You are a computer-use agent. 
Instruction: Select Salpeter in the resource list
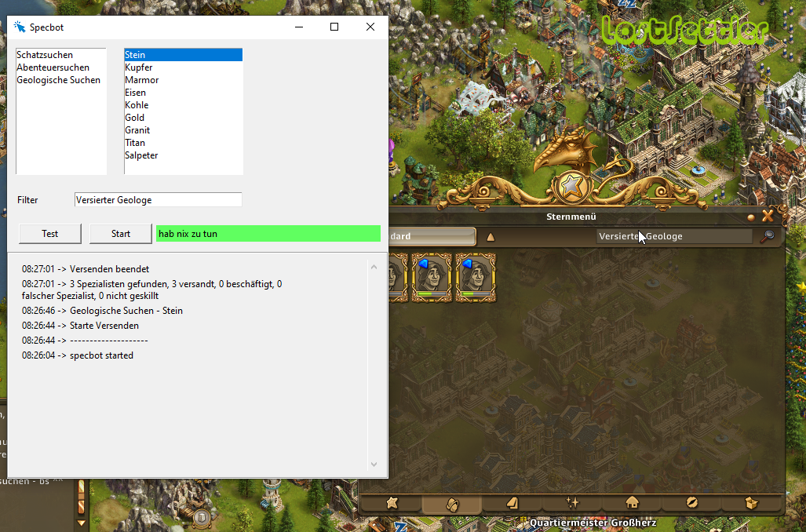(141, 155)
